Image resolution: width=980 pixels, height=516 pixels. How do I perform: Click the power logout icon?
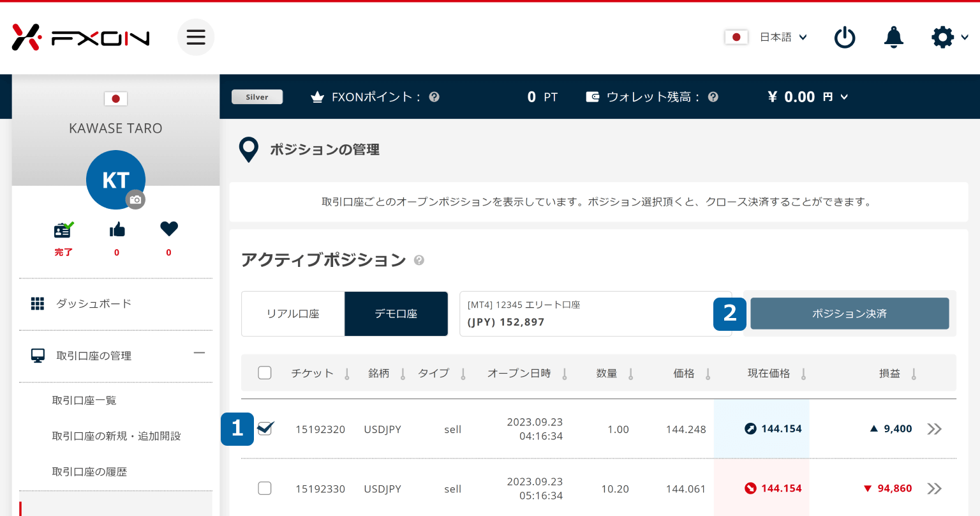(845, 38)
